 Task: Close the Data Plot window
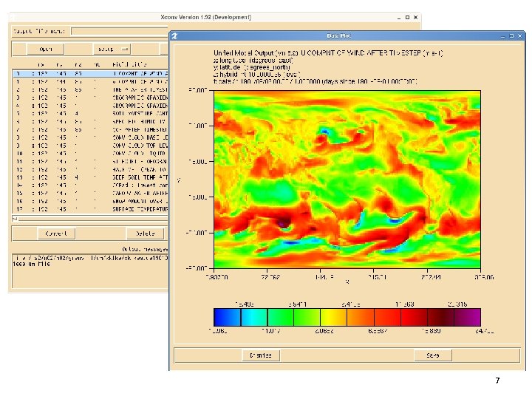[519, 35]
